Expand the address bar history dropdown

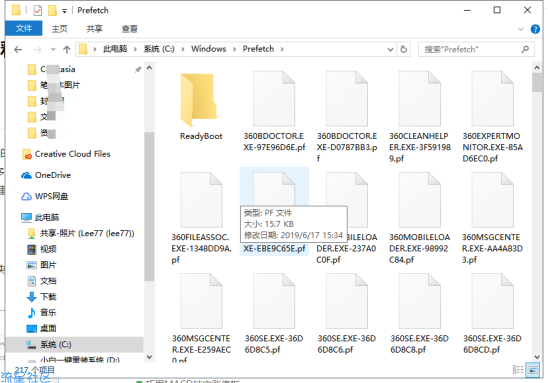[x=390, y=50]
